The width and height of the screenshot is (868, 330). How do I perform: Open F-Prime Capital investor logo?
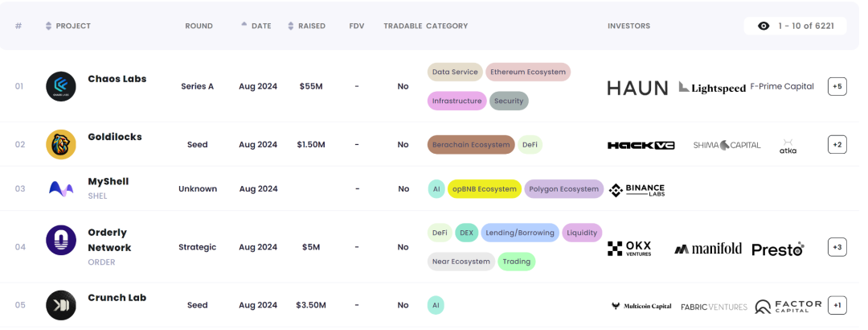[782, 86]
